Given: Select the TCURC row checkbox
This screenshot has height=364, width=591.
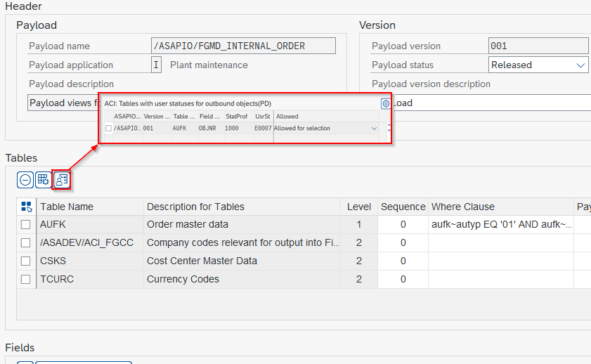Looking at the screenshot, I should coord(25,279).
